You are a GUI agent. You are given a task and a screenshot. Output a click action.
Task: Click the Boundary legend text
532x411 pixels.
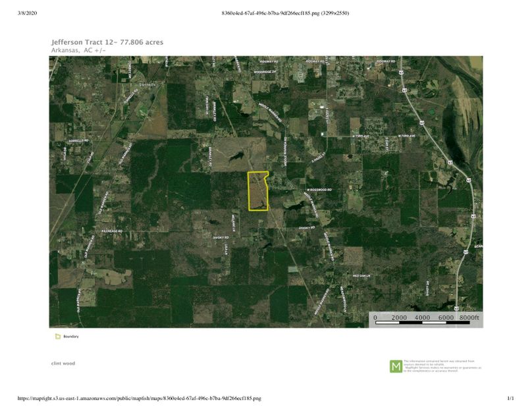(71, 337)
